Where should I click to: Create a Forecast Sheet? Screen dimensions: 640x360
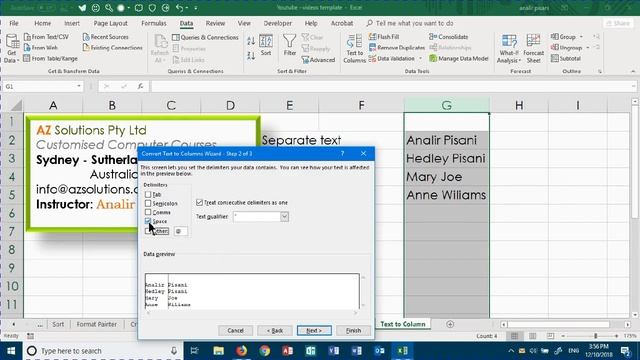coord(533,49)
